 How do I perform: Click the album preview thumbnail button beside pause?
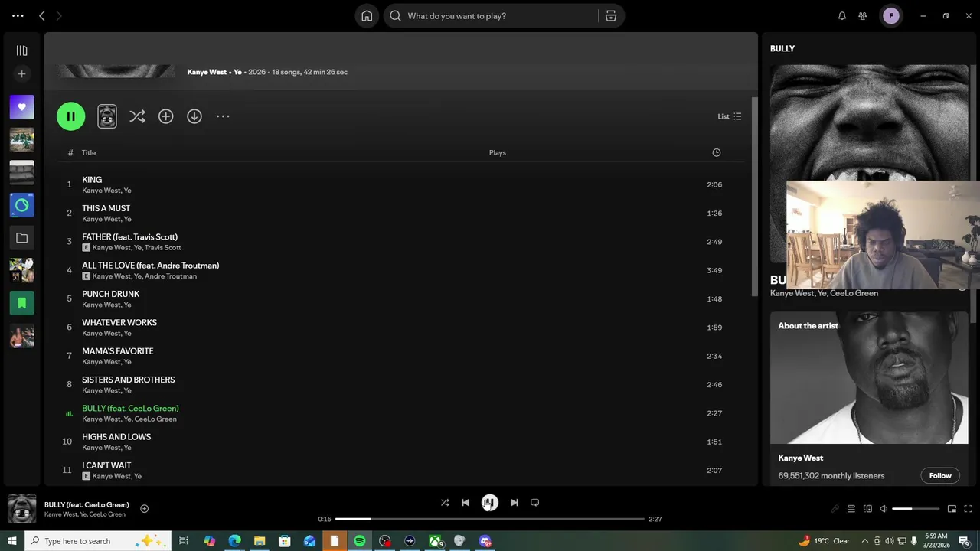107,116
